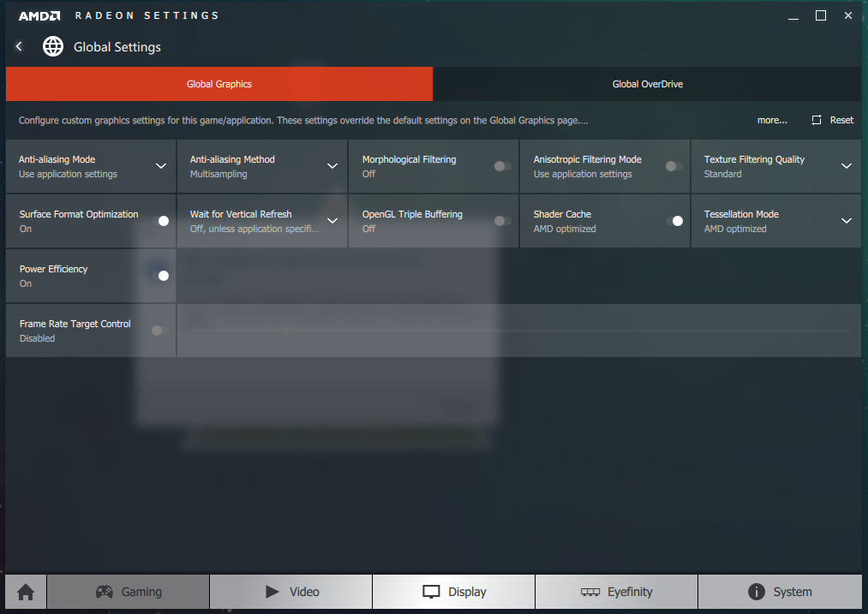
Task: Click the Anisotropic Filtering Mode label
Action: click(x=587, y=159)
